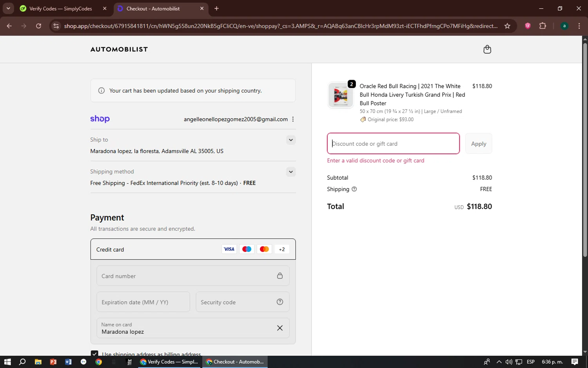The image size is (588, 368).
Task: Expand the Ship to section chevron
Action: [x=290, y=140]
